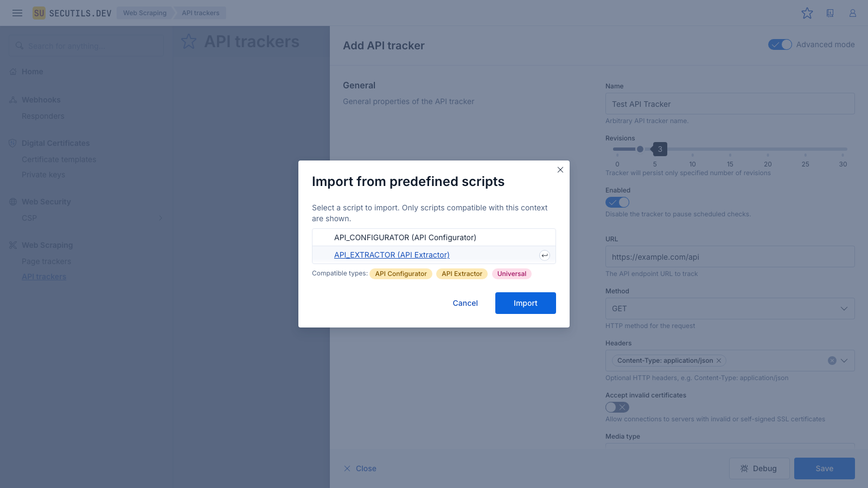Click the Revisions slider handle
Screen dimensions: 868x488
[640, 149]
